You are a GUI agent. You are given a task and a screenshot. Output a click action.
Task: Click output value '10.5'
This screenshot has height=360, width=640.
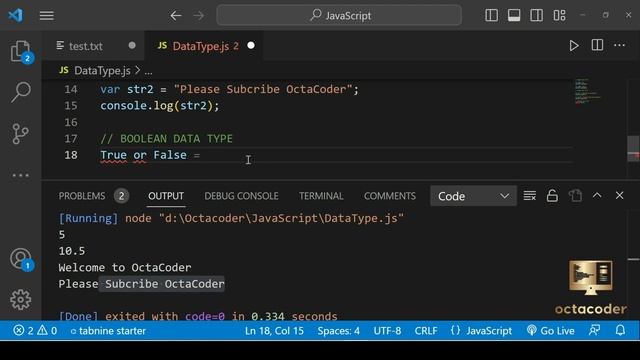(x=72, y=251)
